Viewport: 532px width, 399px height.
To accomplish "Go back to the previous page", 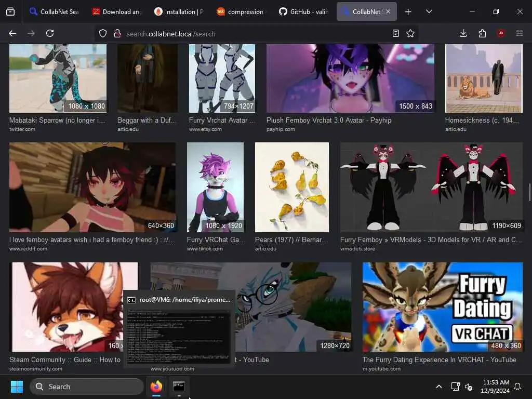I will 12,33.
